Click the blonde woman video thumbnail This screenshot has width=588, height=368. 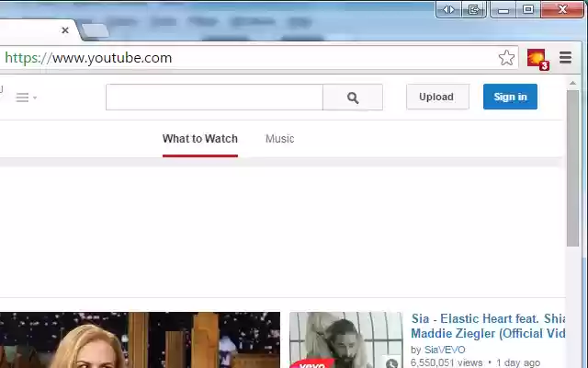click(140, 339)
